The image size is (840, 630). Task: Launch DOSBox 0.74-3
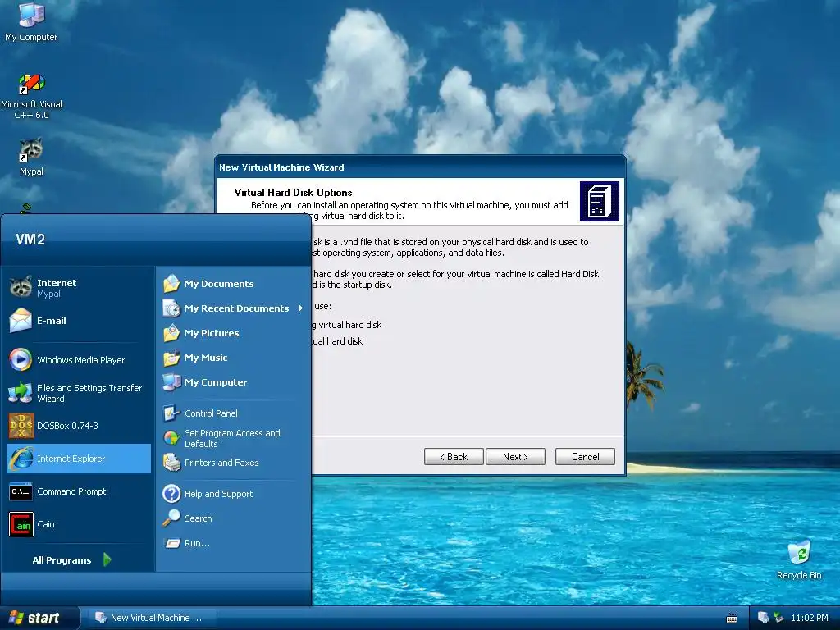pos(79,426)
